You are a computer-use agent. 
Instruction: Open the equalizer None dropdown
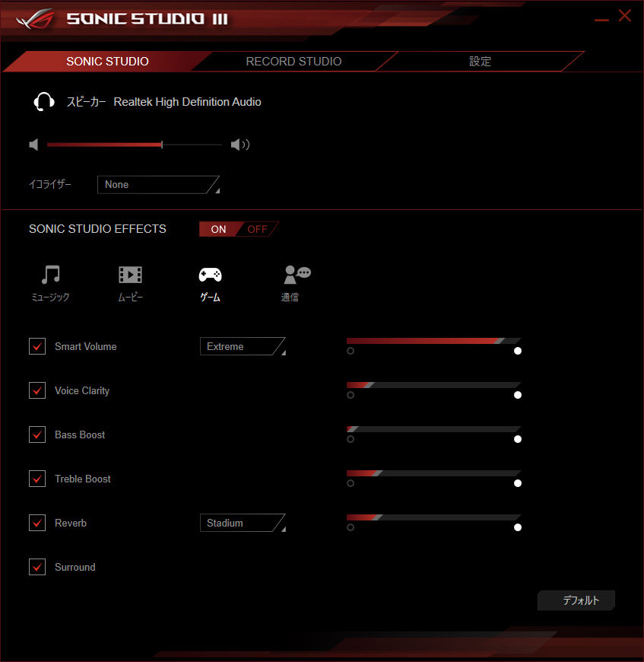tap(158, 184)
